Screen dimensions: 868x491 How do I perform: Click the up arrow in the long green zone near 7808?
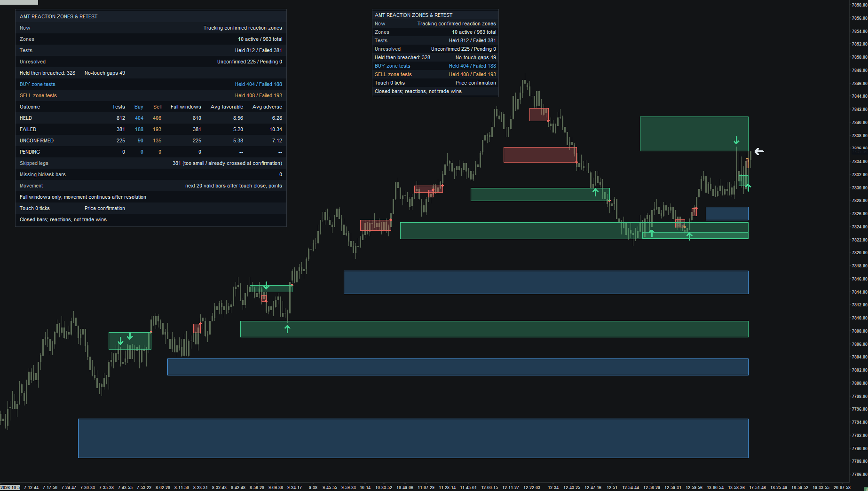point(287,329)
